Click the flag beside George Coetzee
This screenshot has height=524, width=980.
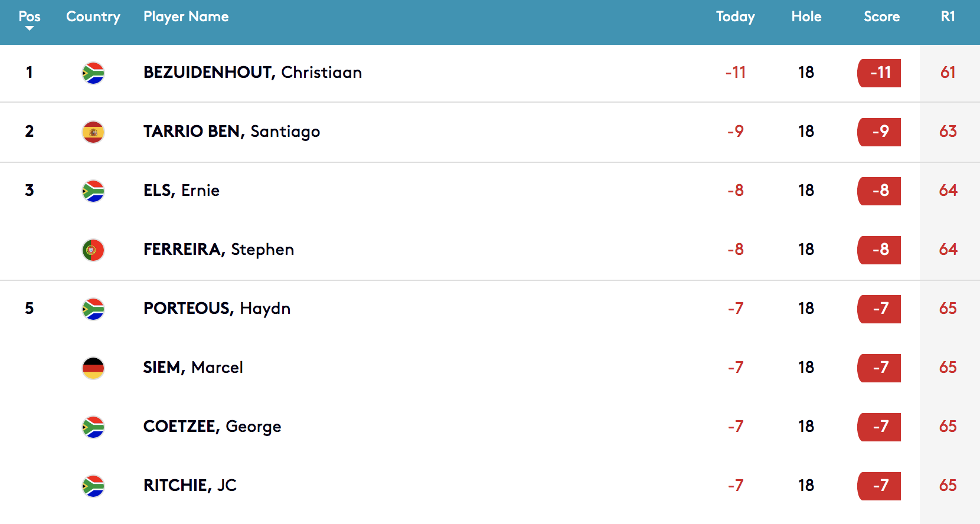click(x=93, y=427)
